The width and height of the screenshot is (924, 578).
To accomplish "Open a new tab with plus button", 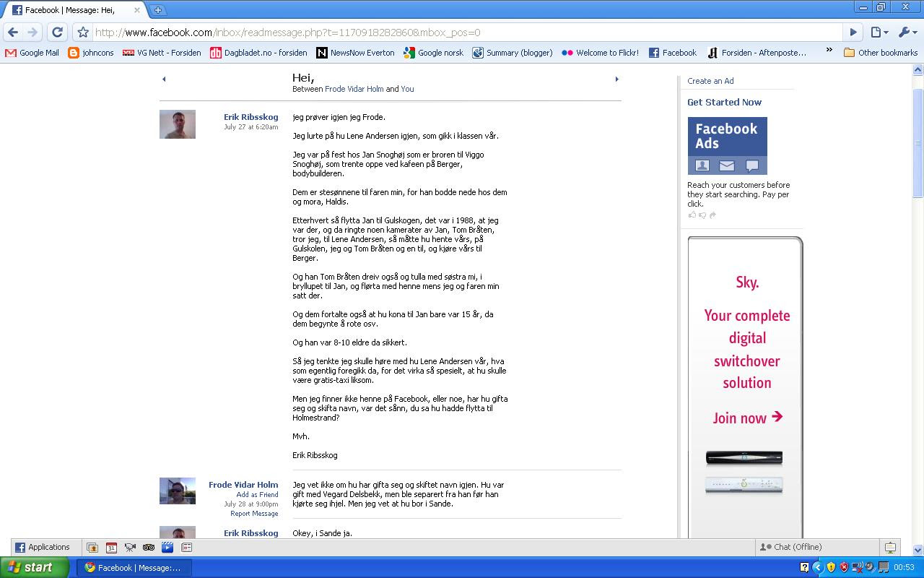I will click(157, 10).
